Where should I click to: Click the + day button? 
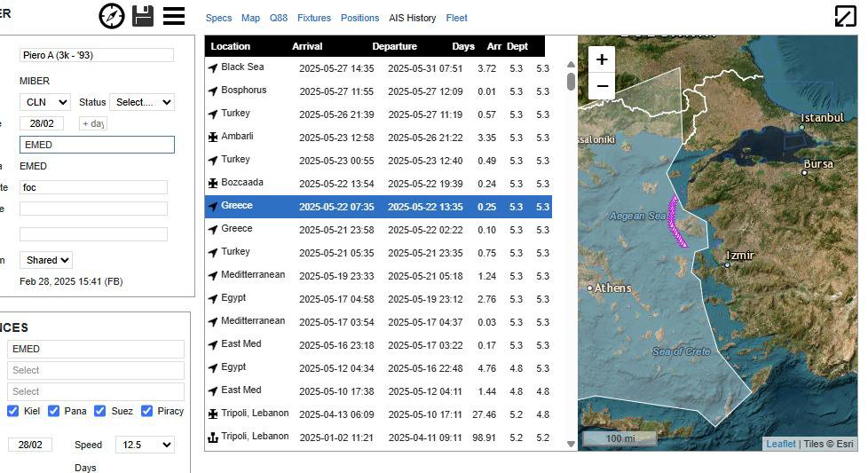(93, 123)
